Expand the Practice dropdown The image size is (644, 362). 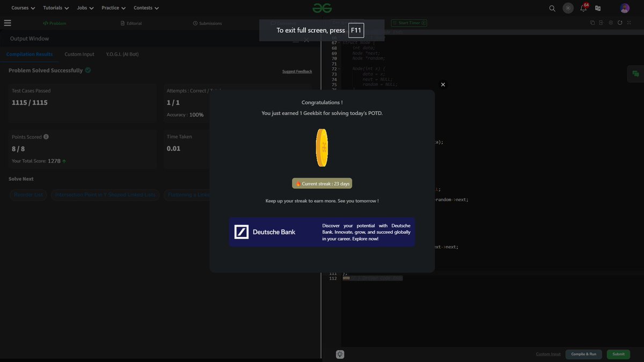(x=114, y=8)
